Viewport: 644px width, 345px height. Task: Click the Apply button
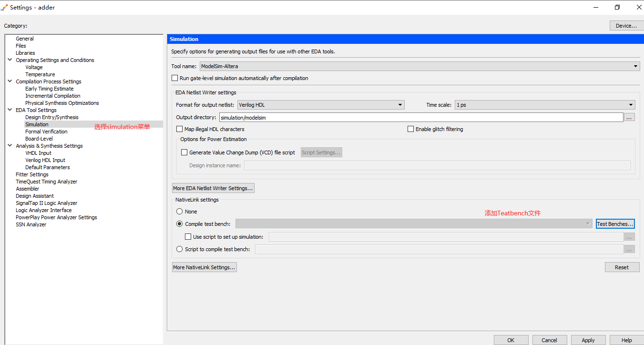click(x=588, y=340)
